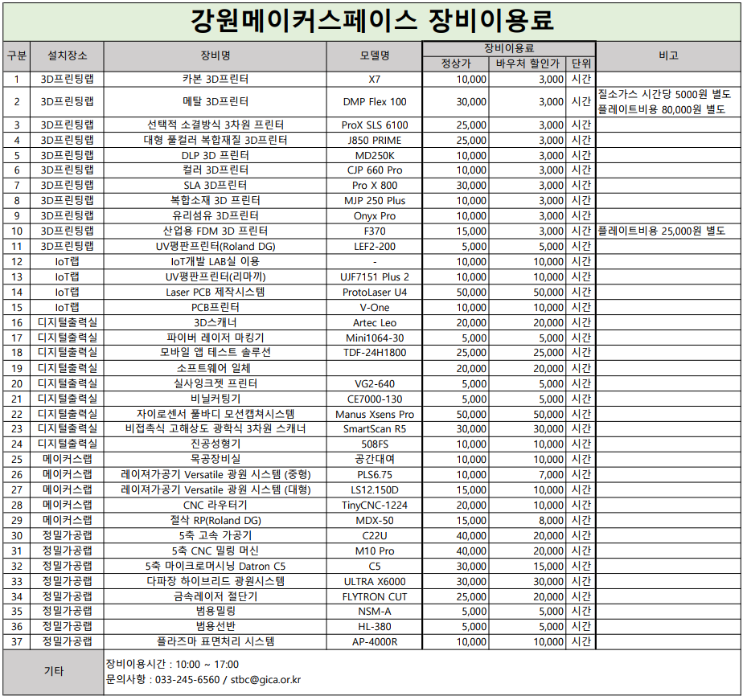Select the '모바일 앱 테스트 솔루션' cell
Image resolution: width=743 pixels, height=700 pixels.
215,353
